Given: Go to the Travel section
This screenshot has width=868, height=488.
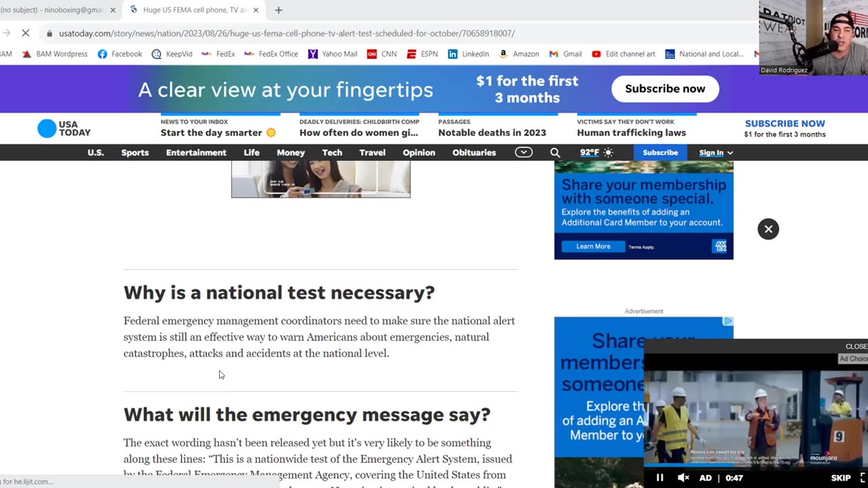Looking at the screenshot, I should pyautogui.click(x=372, y=152).
